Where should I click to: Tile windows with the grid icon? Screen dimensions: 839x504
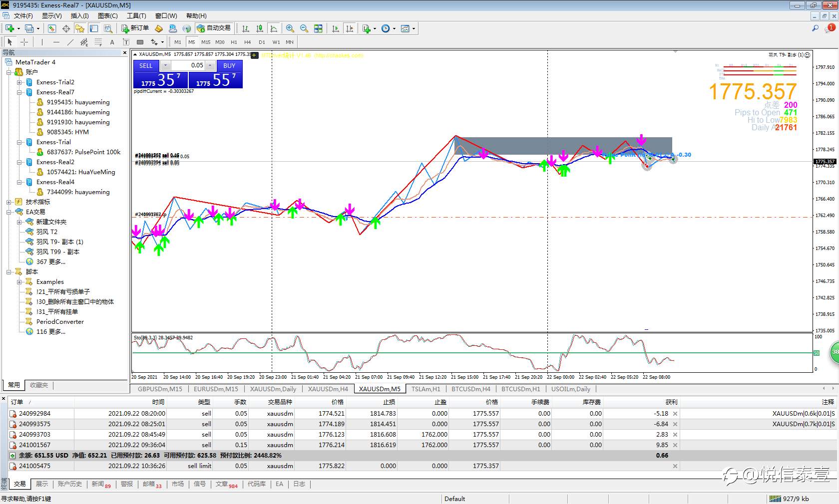click(x=318, y=28)
